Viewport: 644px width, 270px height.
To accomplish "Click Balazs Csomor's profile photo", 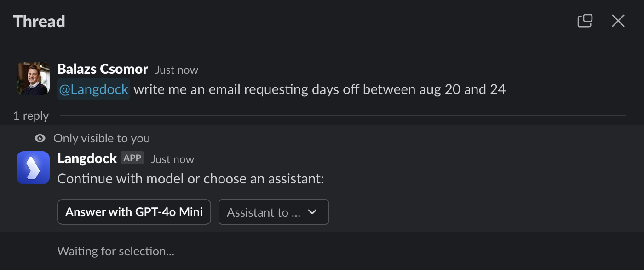I will (33, 78).
